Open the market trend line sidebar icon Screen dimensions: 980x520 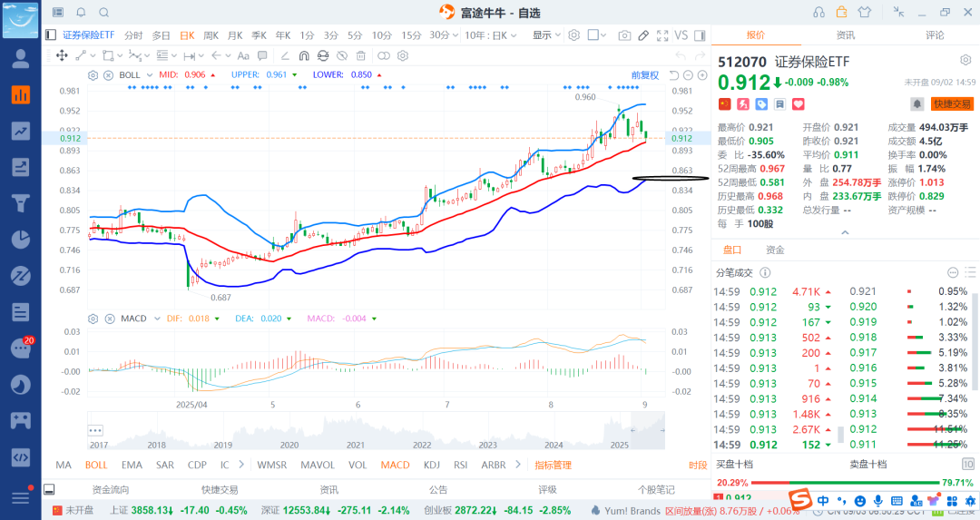click(21, 131)
